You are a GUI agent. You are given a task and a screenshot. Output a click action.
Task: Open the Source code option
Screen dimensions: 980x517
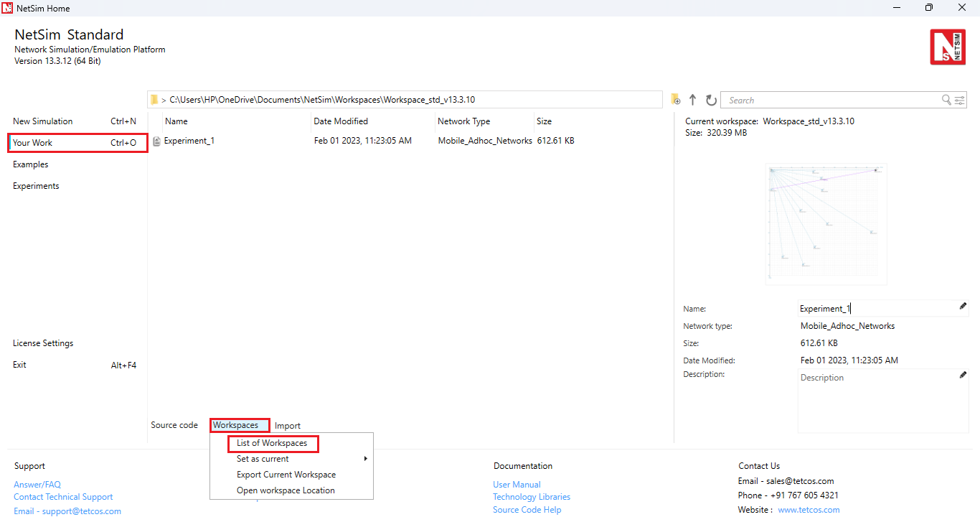click(x=174, y=425)
